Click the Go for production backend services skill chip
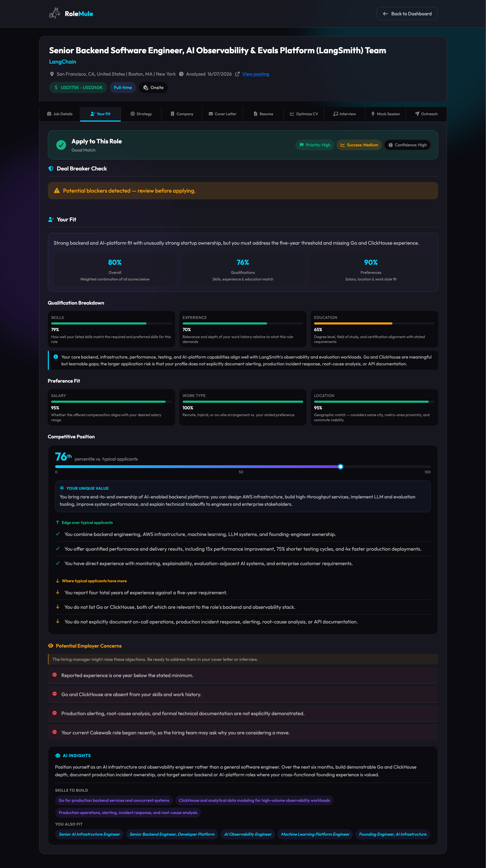 pos(114,800)
